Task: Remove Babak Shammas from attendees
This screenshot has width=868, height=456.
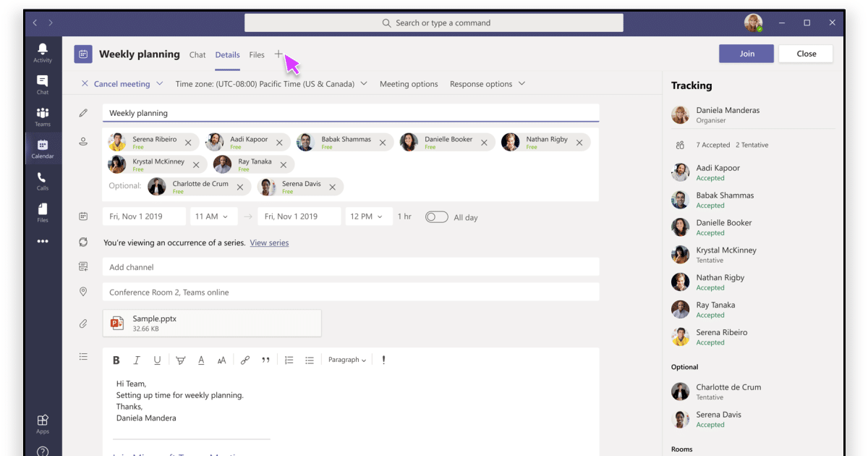Action: tap(383, 143)
